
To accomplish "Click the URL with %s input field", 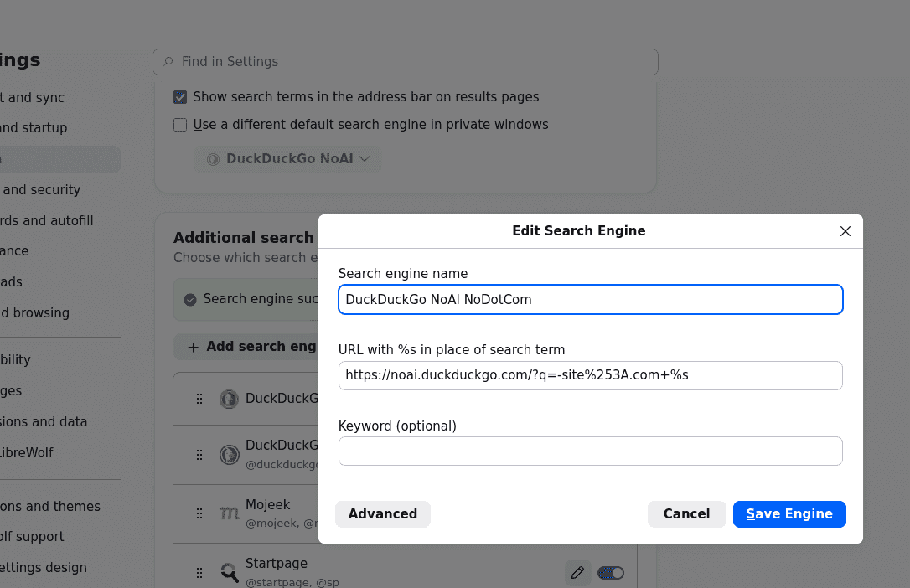I will 590,375.
